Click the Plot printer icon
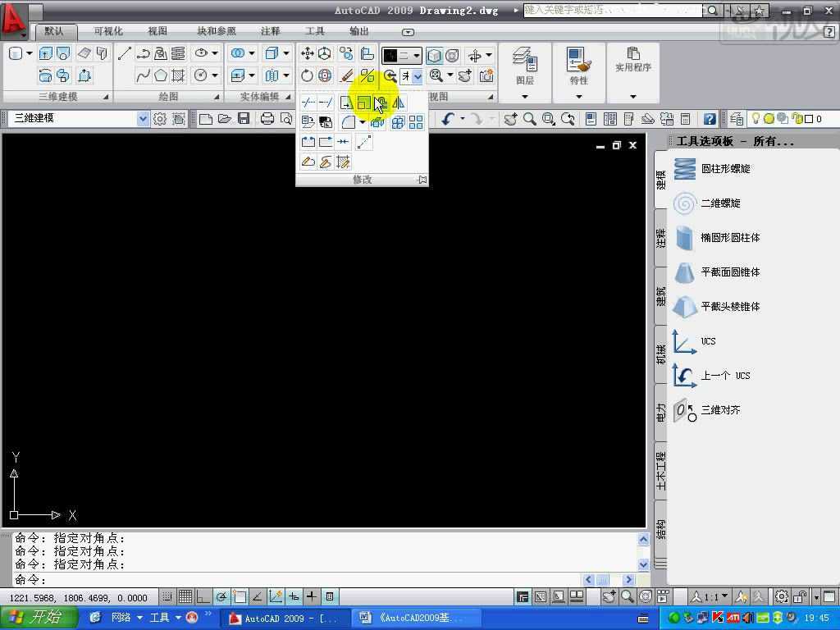840x630 pixels. (x=267, y=118)
